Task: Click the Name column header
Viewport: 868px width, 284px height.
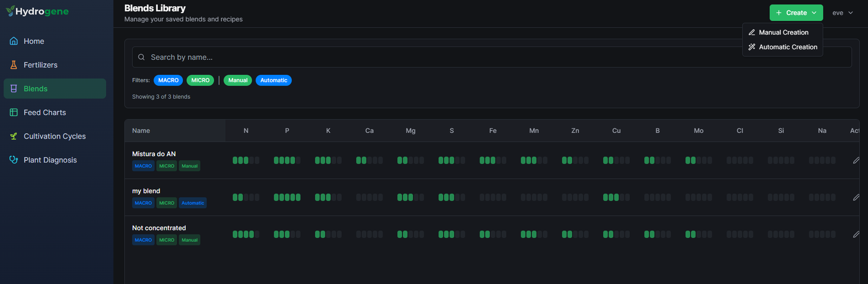Action: (141, 131)
